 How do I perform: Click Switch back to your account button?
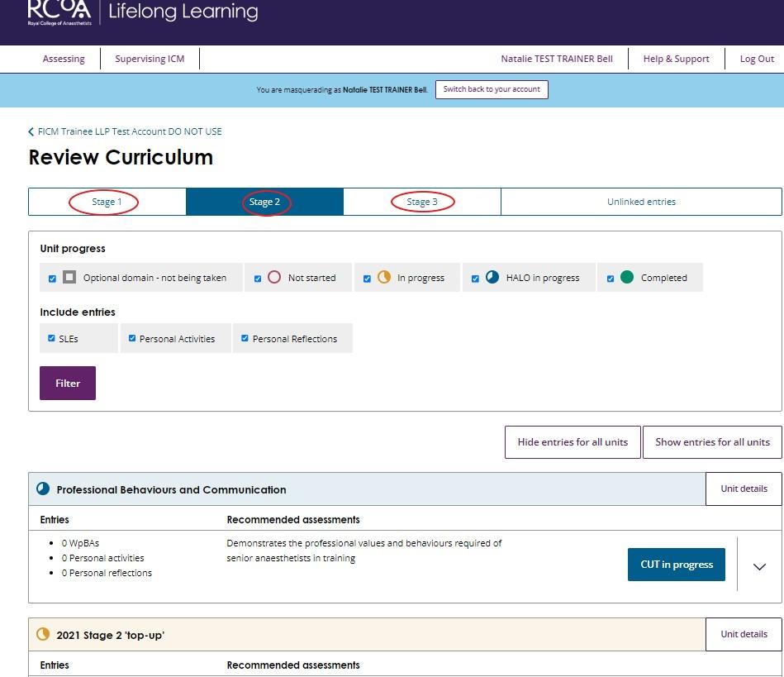tap(492, 89)
